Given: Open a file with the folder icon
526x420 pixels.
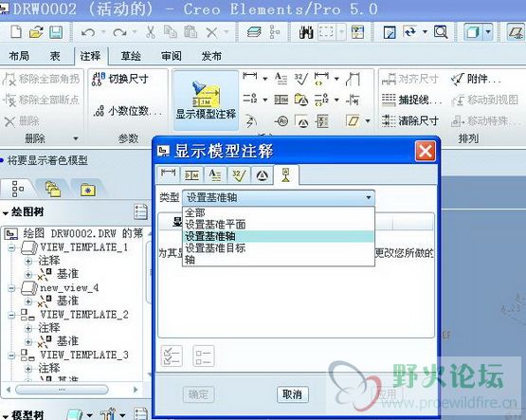Looking at the screenshot, I should tap(36, 32).
